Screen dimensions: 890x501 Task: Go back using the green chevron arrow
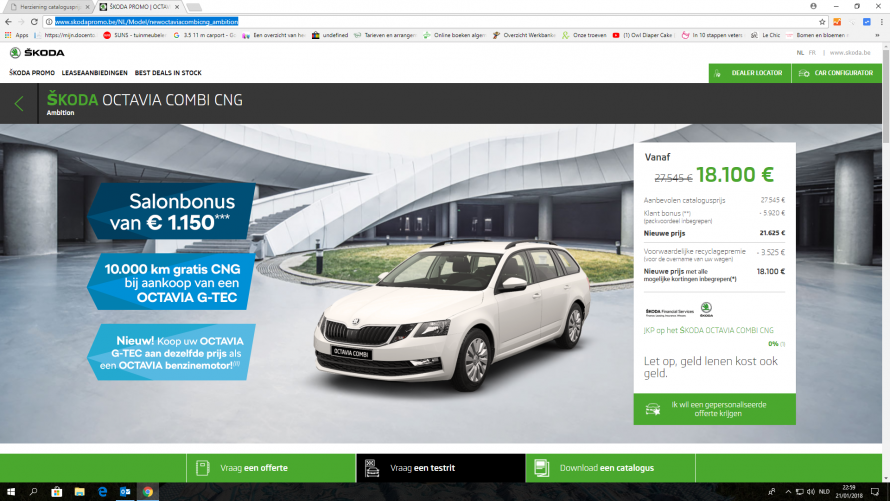pos(19,103)
